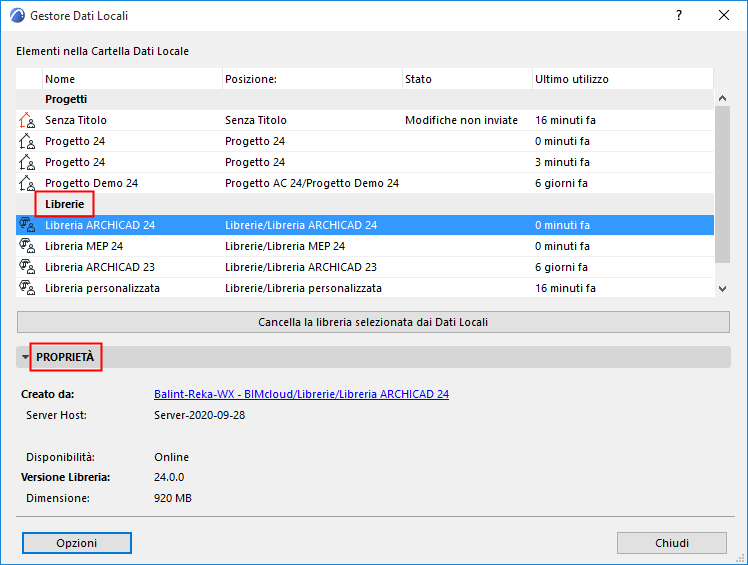Select Progetto 24 used 0 minuti fa
The width and height of the screenshot is (748, 565).
coord(365,141)
